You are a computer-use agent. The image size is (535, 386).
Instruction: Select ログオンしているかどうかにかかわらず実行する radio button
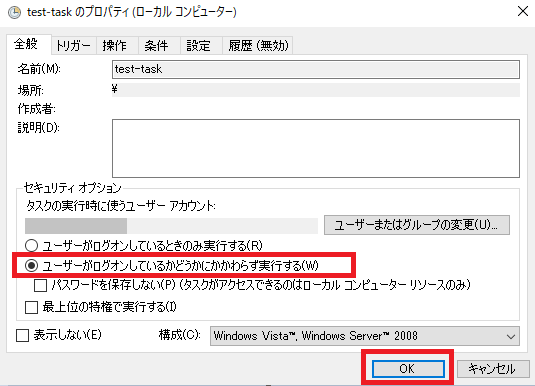[31, 266]
